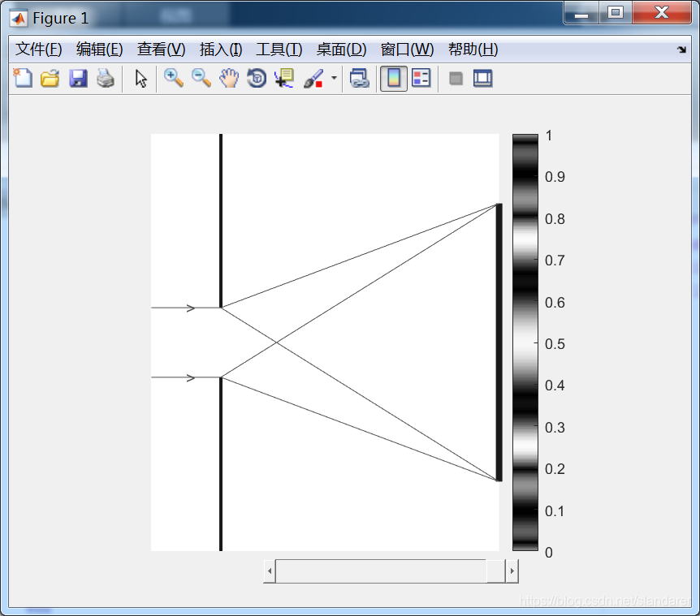Click the Hide Plot Tools icon
The height and width of the screenshot is (616, 700).
pyautogui.click(x=456, y=79)
